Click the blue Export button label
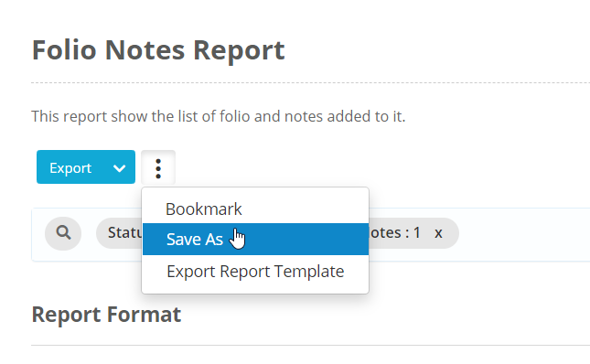The height and width of the screenshot is (364, 590). tap(70, 167)
